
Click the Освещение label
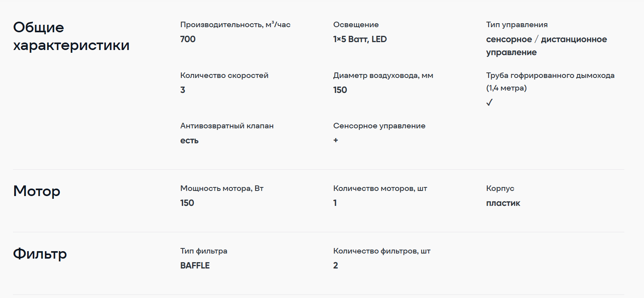(356, 25)
